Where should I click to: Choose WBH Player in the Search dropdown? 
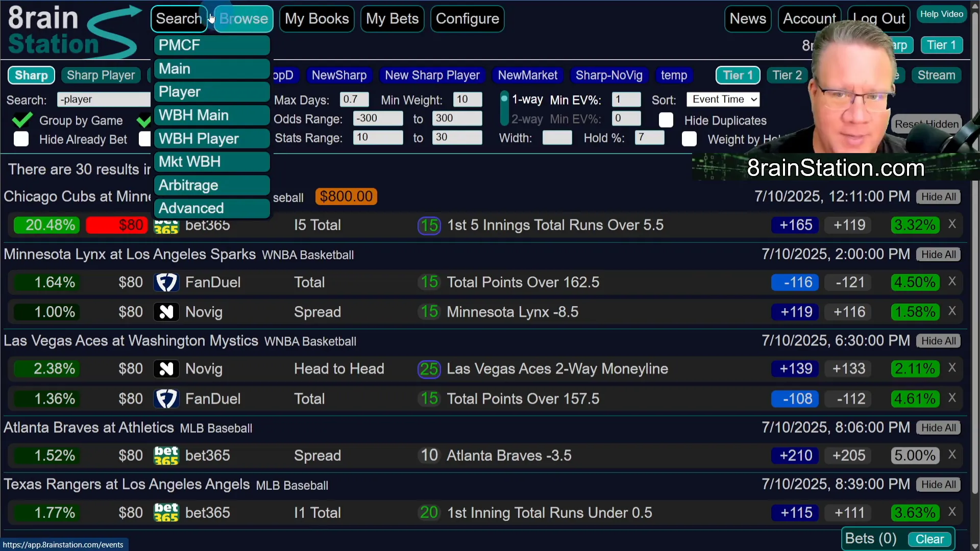tap(211, 139)
